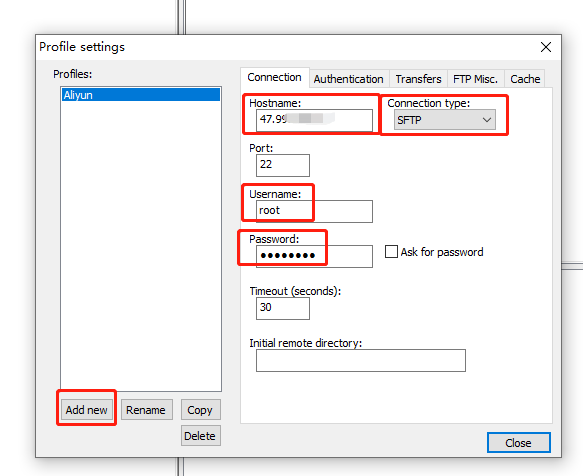Image resolution: width=583 pixels, height=476 pixels.
Task: Delete the selected profile
Action: [200, 435]
